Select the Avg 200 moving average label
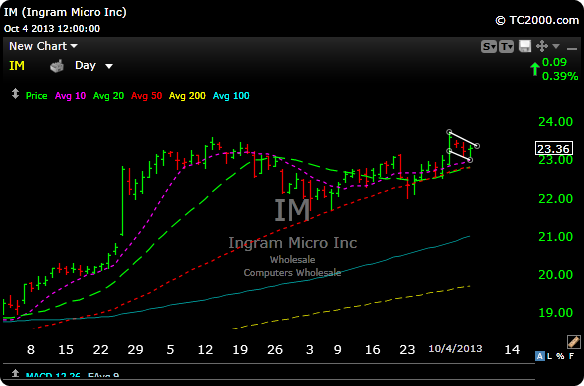This screenshot has height=386, width=584. click(187, 96)
